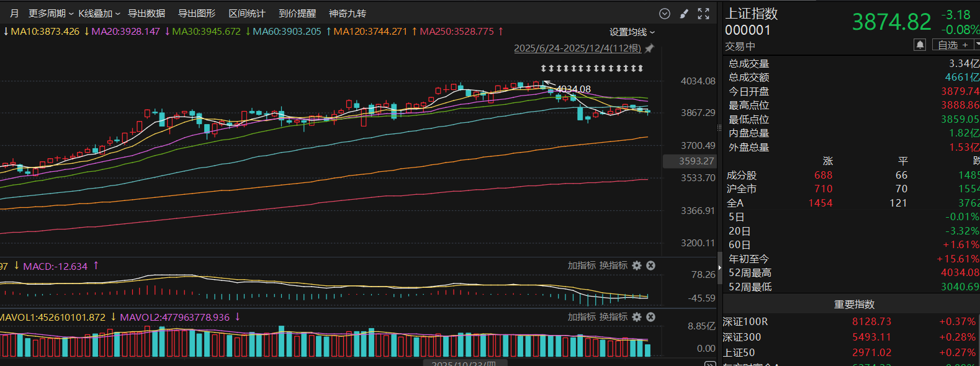Click 导出图形 in the toolbar
The image size is (980, 366).
[197, 14]
